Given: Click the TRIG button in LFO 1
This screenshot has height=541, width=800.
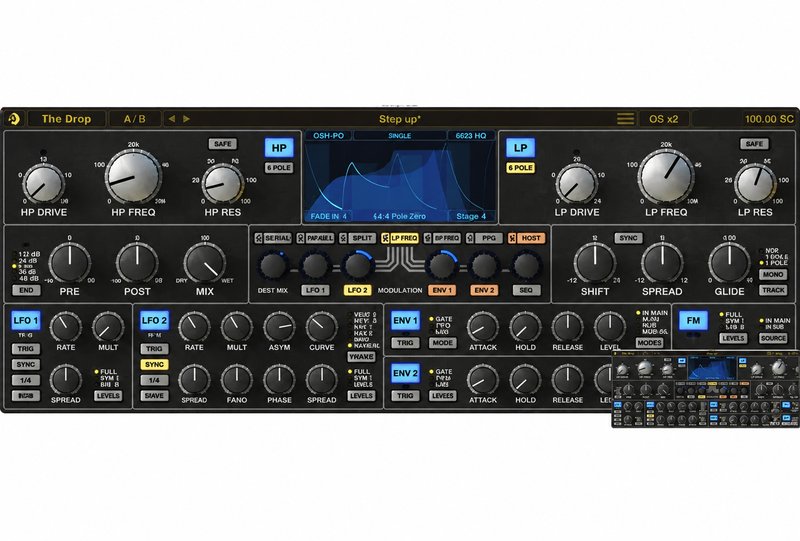Looking at the screenshot, I should [26, 349].
